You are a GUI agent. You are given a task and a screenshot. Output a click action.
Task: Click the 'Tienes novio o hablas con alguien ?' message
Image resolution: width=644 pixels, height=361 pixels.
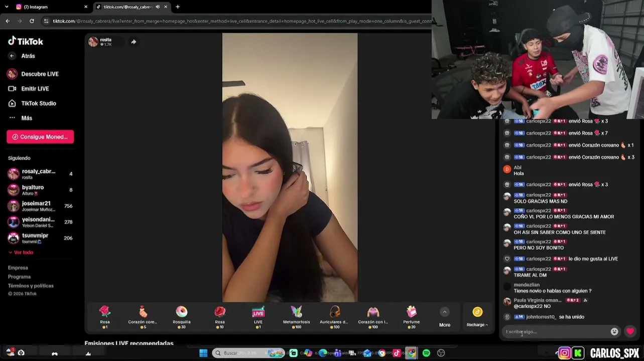pyautogui.click(x=553, y=291)
